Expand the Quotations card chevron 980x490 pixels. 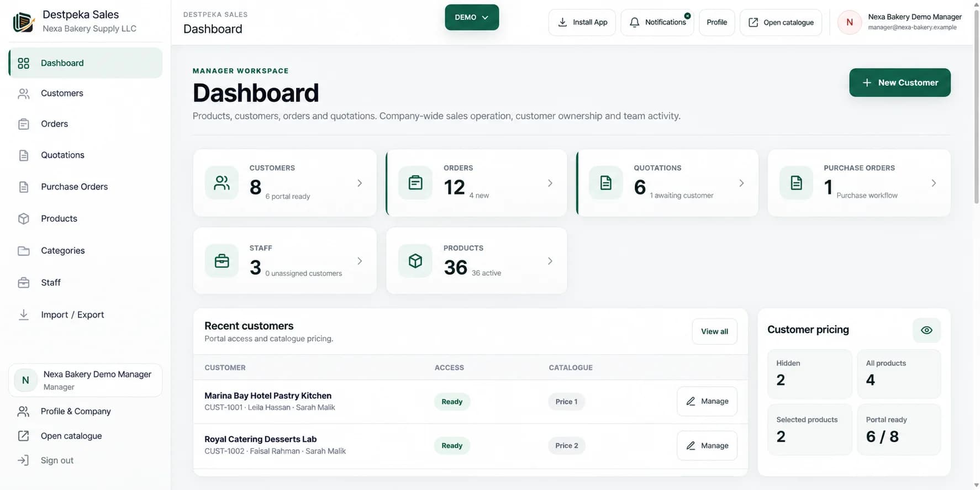click(741, 183)
